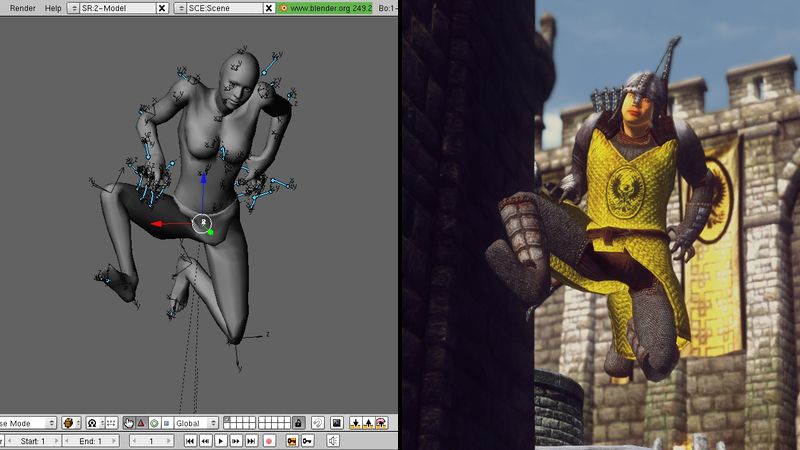Open the Render menu
The height and width of the screenshot is (450, 800).
[22, 8]
